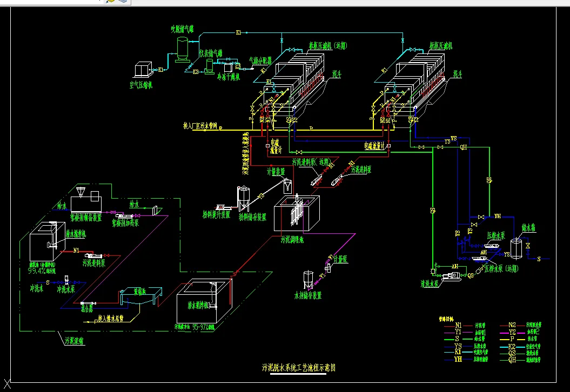This screenshot has width=570, height=392.
Task: Select the 污泥浓缩 leader label
Action: tap(74, 341)
